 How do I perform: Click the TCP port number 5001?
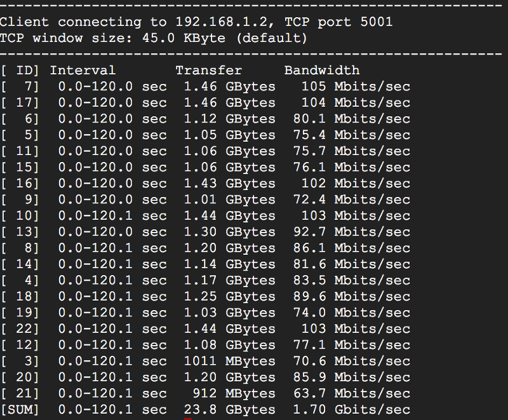[376, 22]
